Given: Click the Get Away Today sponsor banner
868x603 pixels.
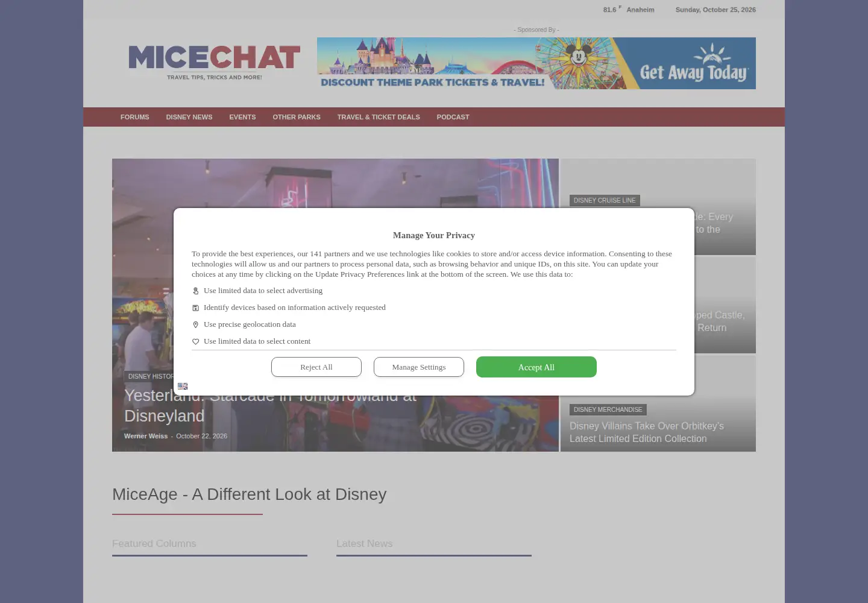Looking at the screenshot, I should 536,63.
